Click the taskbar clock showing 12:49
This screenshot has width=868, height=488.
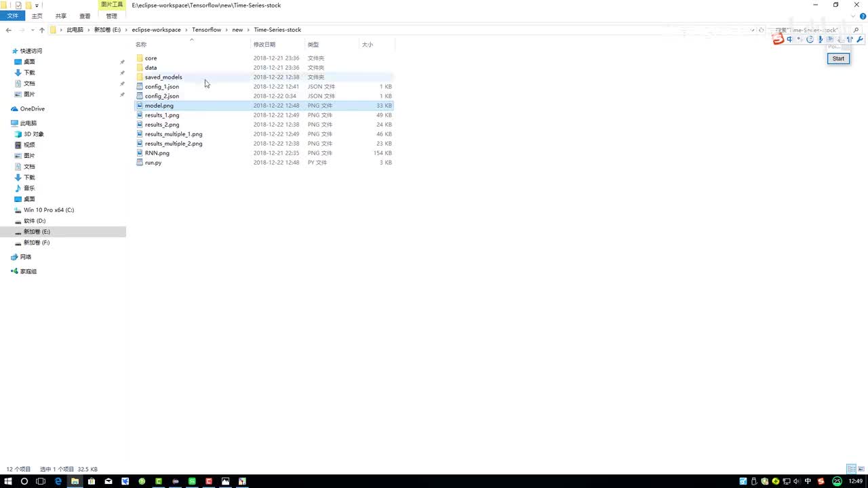tap(856, 481)
